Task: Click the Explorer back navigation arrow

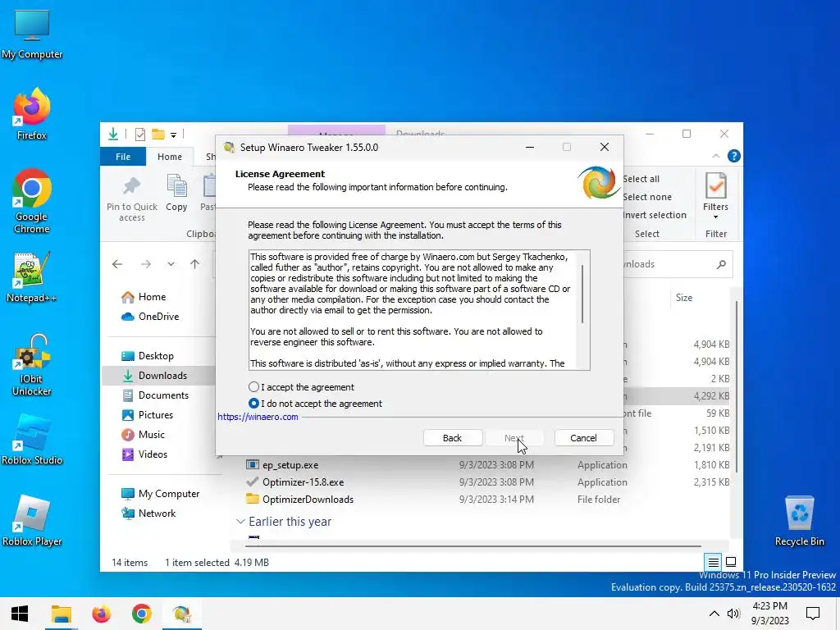Action: click(x=117, y=264)
